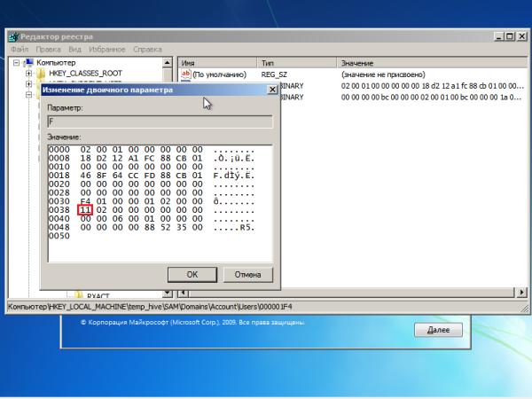Click the Параметр name field containing F

pyautogui.click(x=160, y=121)
